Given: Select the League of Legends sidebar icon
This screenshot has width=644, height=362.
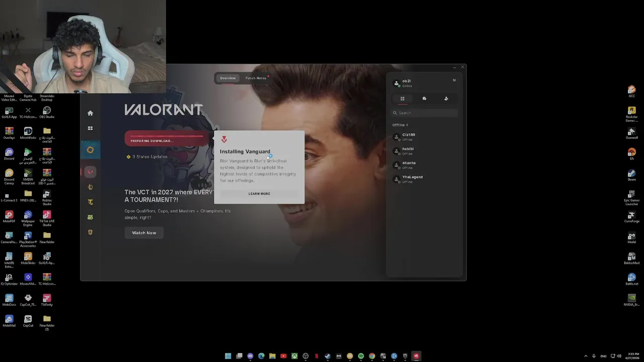Looking at the screenshot, I should [x=90, y=187].
